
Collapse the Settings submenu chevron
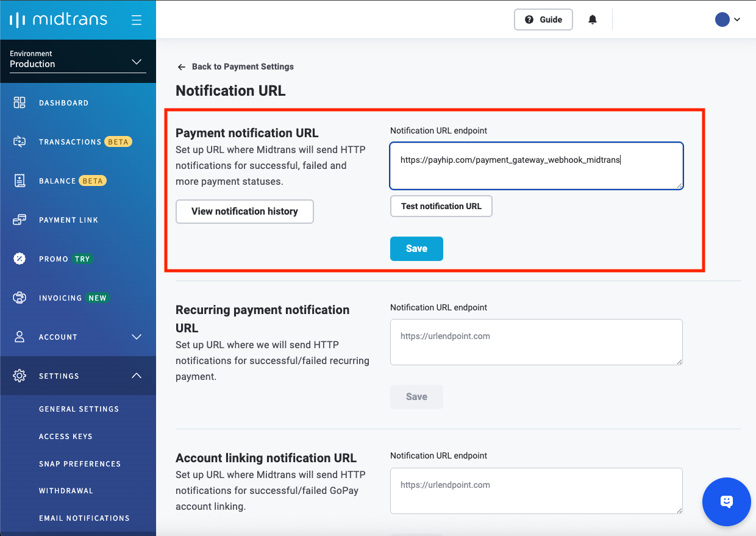[x=137, y=376]
